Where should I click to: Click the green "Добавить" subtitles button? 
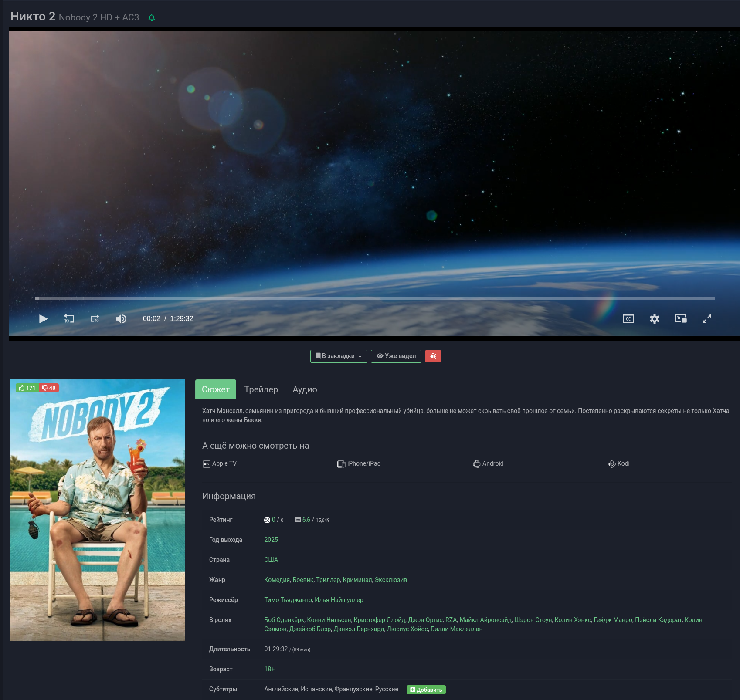(x=426, y=690)
